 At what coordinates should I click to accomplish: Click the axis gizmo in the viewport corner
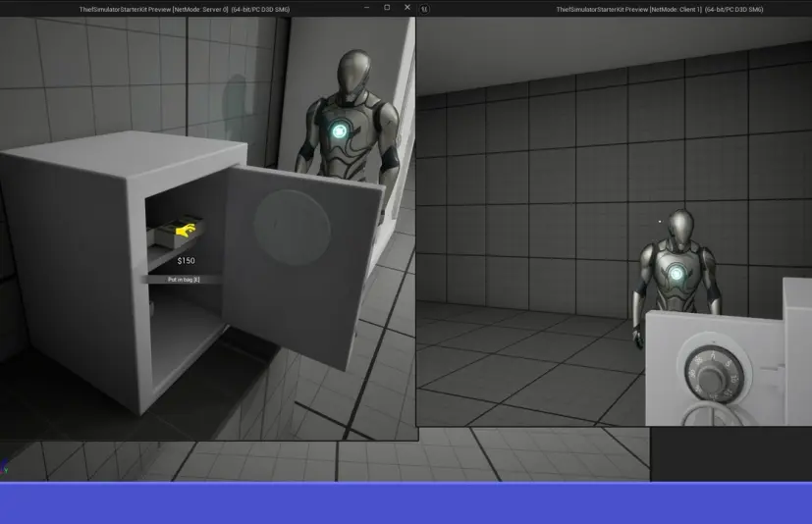[4, 466]
